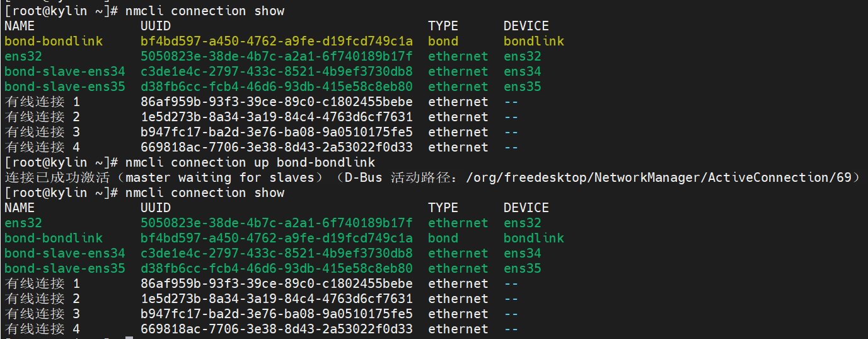Click the 669818ac UUID in the first table
Screen dimensions: 868x339
pyautogui.click(x=276, y=147)
